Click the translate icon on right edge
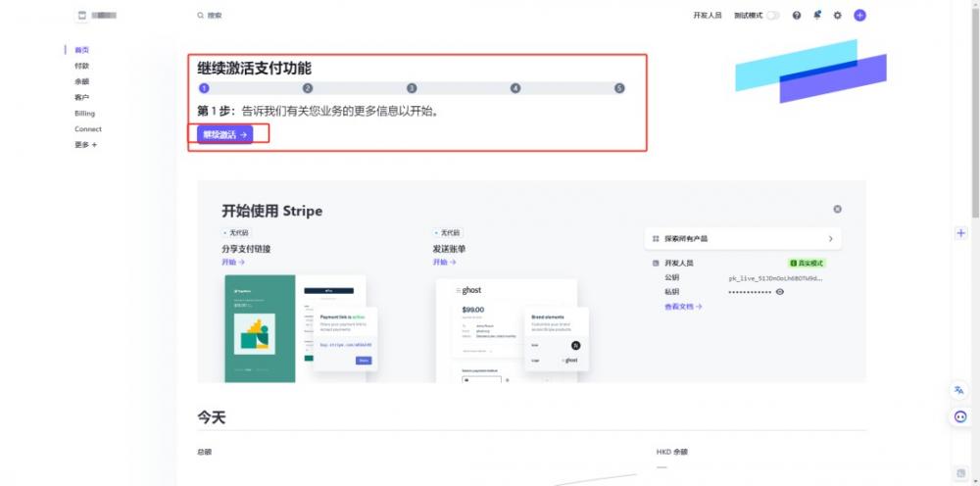The width and height of the screenshot is (980, 486). 958,390
